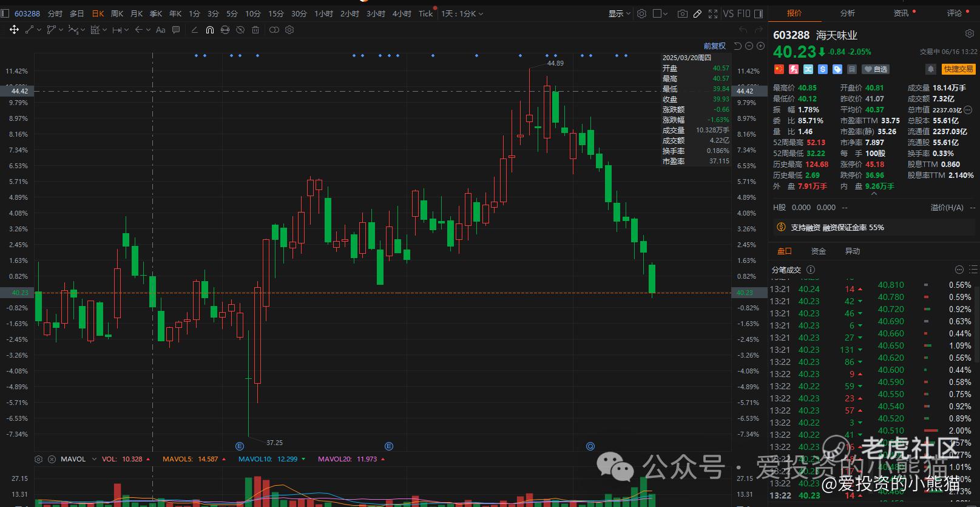Viewport: 980px width, 507px height.
Task: Toggle 自选 watchlist favorite
Action: 876,69
